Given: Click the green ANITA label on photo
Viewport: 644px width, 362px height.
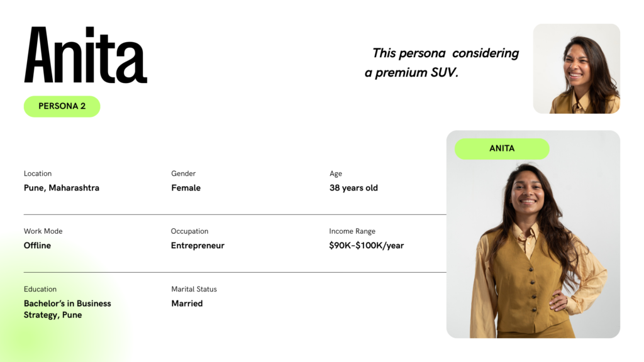Looking at the screenshot, I should pos(502,149).
